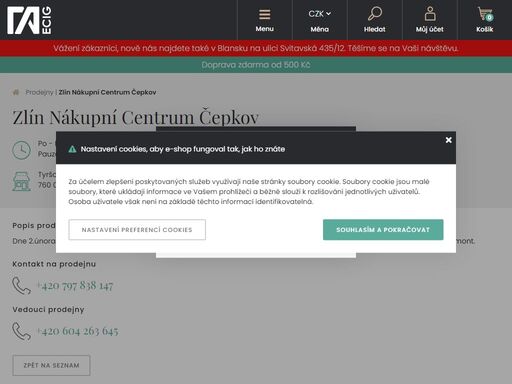Click the Zpět na seznam button
This screenshot has width=512, height=384.
(x=51, y=365)
